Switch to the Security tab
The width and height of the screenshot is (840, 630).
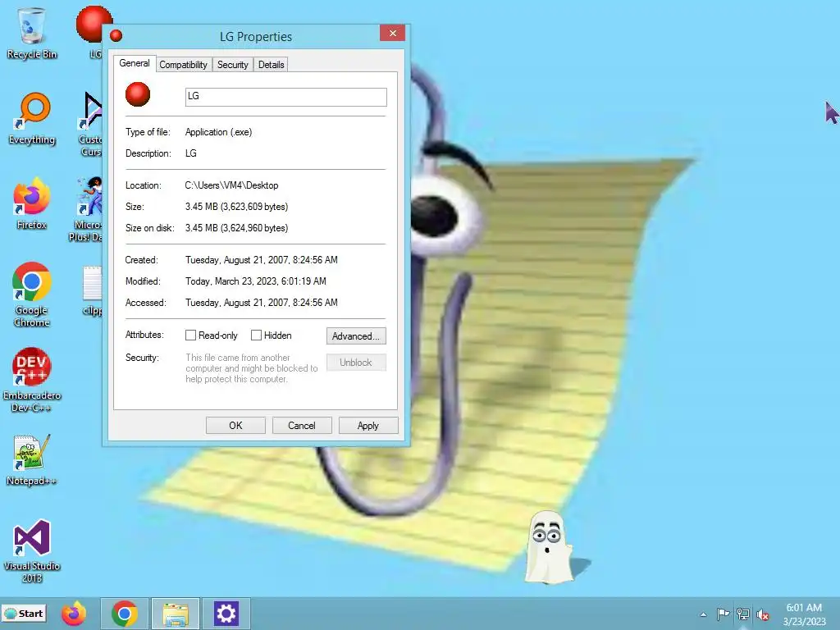click(232, 65)
